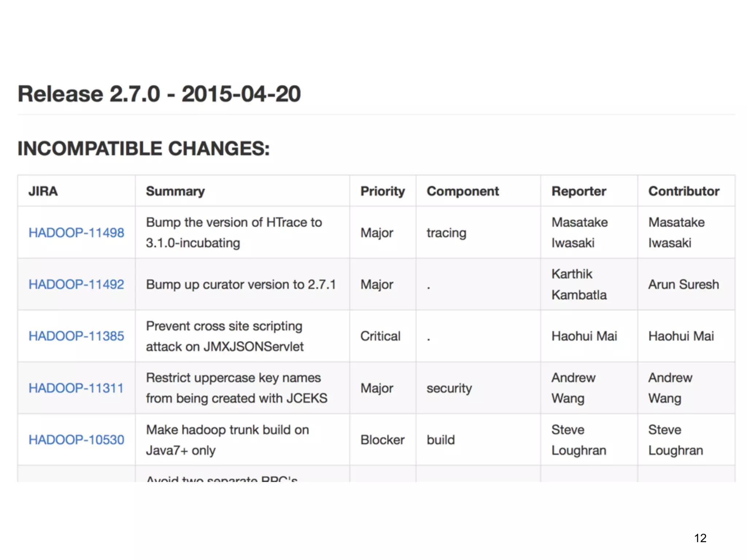This screenshot has width=747, height=560.
Task: Click the slide page number 12
Action: 700,538
